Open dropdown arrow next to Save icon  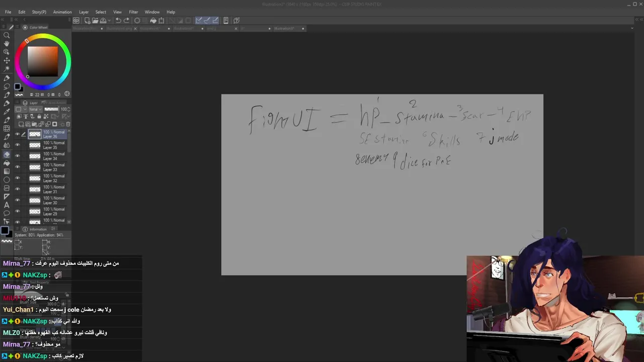coord(109,21)
